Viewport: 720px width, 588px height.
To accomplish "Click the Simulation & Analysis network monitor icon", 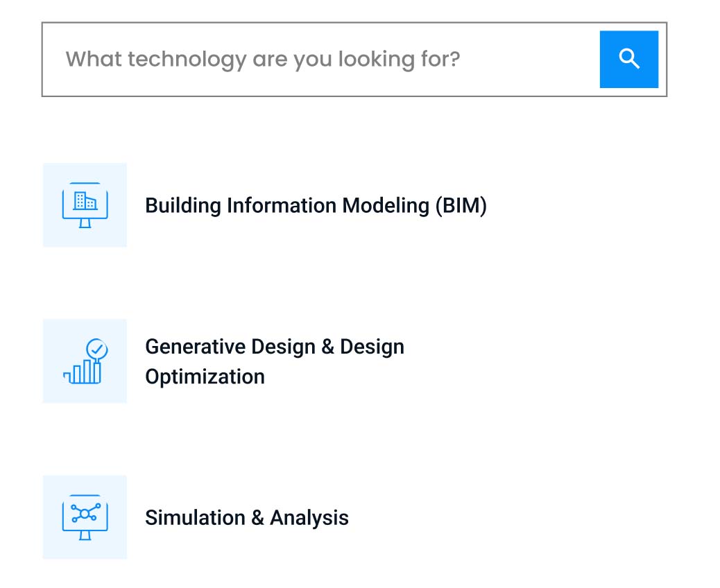I will coord(85,517).
